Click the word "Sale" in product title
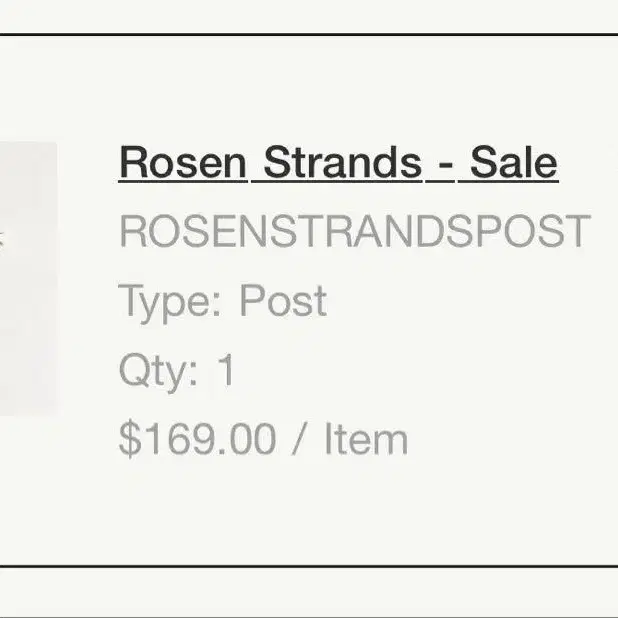The height and width of the screenshot is (618, 618). [x=514, y=163]
